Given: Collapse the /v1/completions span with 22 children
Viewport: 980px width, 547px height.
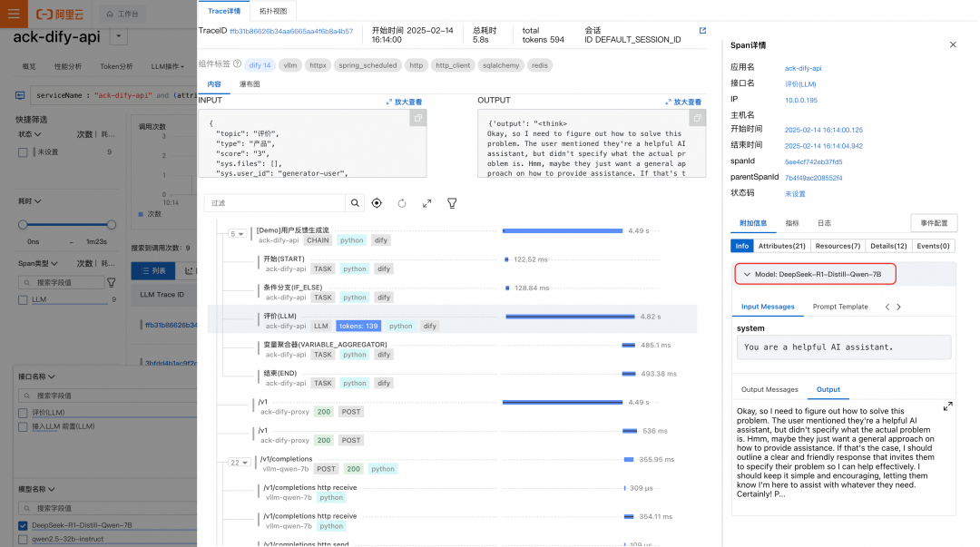Looking at the screenshot, I should click(238, 462).
